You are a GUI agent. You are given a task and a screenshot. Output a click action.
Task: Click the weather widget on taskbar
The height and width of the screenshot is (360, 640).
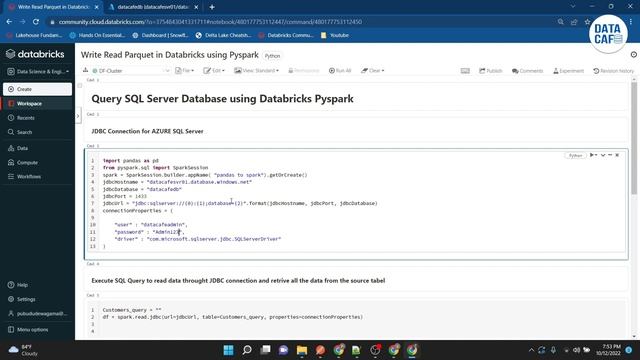(24, 350)
